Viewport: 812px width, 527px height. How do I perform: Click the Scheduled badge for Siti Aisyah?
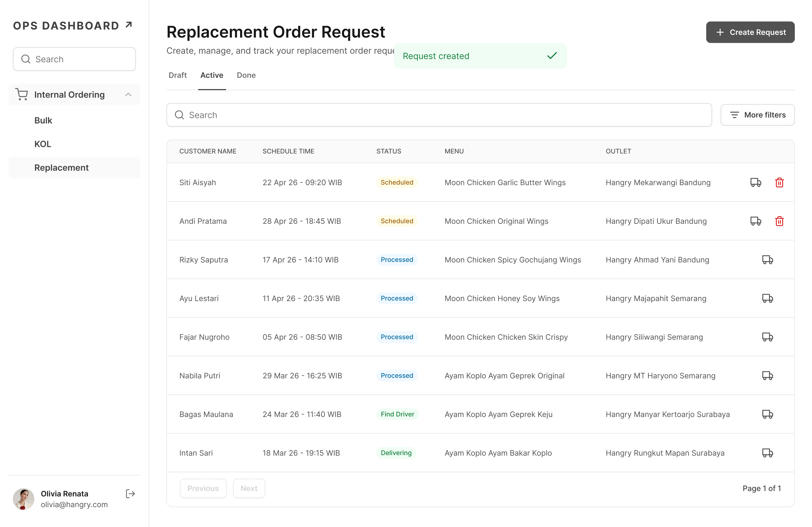tap(397, 182)
